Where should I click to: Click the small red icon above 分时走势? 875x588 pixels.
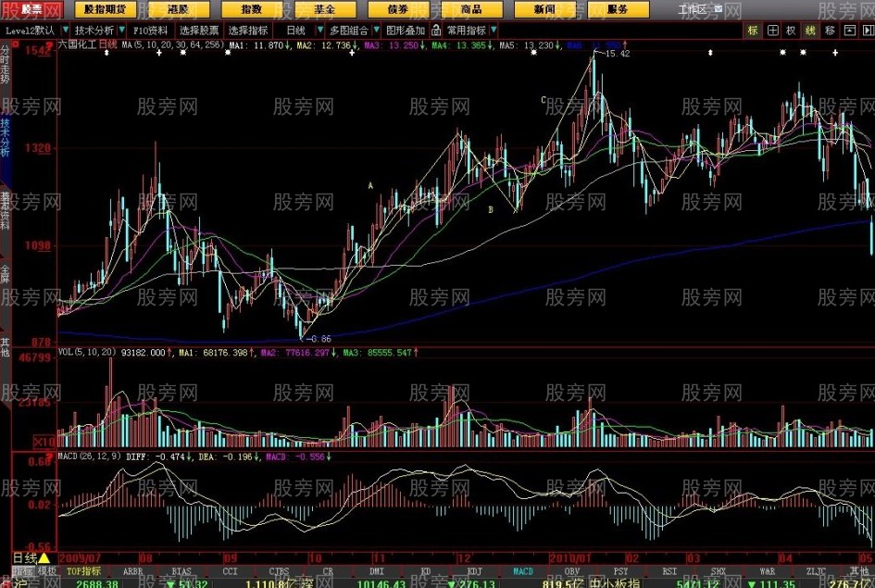[x=16, y=44]
